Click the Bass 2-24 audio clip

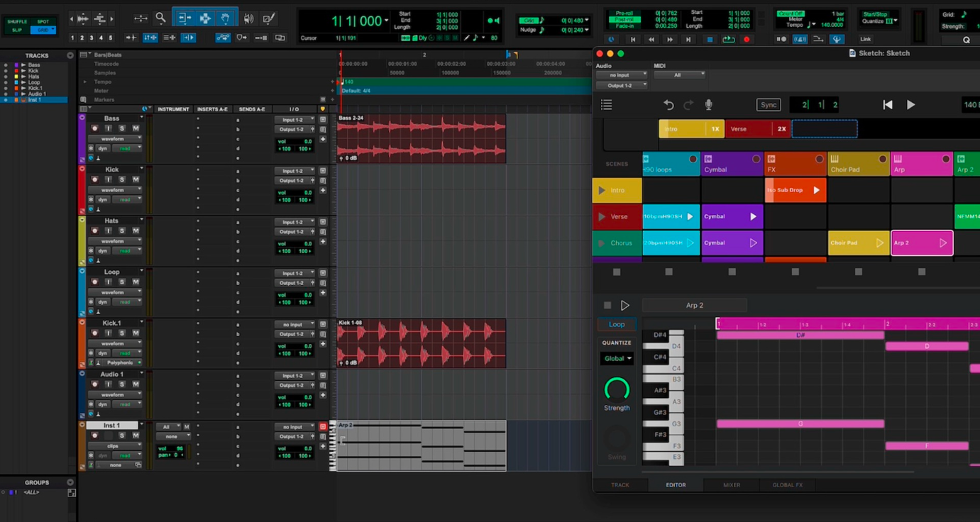pos(422,138)
